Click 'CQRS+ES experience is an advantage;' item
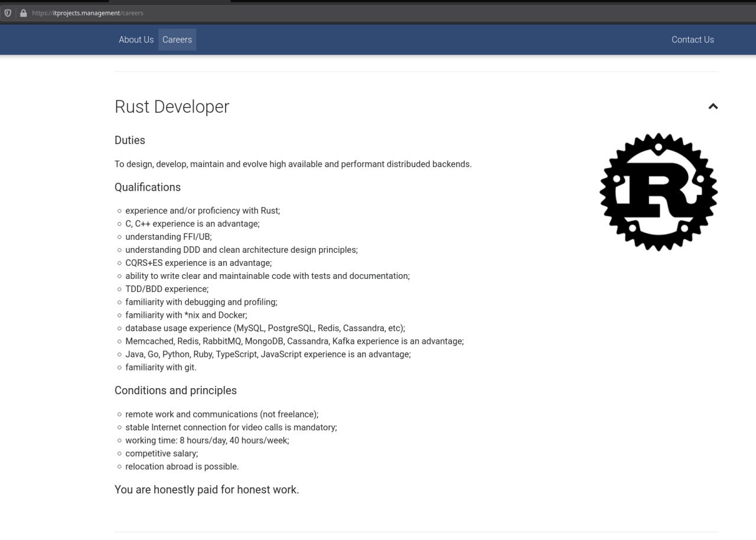756x540 pixels. pos(198,263)
